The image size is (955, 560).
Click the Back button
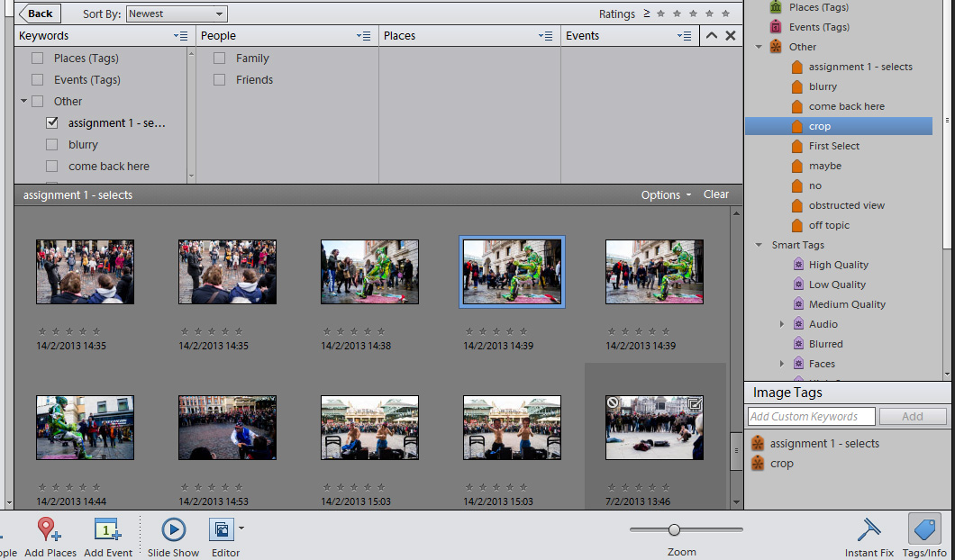click(x=40, y=14)
